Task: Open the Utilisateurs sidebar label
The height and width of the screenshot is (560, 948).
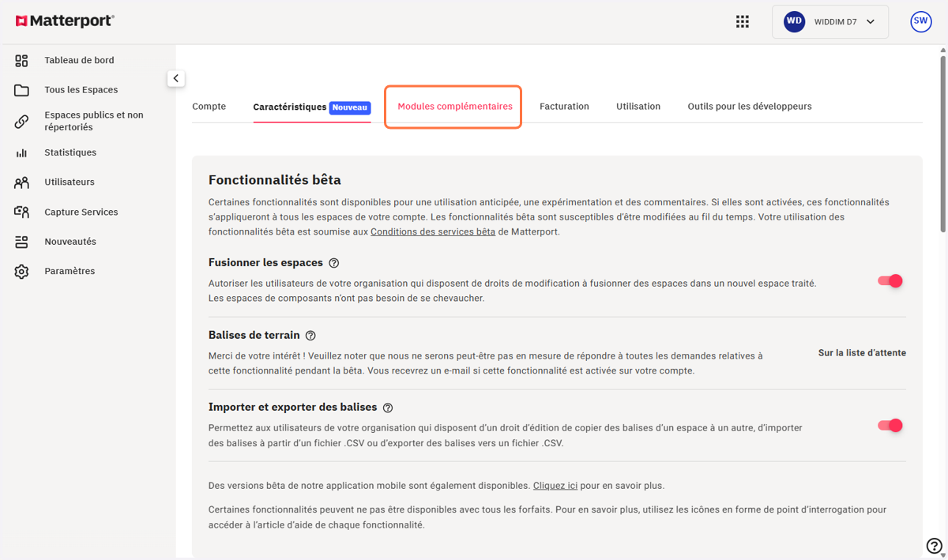Action: tap(70, 182)
